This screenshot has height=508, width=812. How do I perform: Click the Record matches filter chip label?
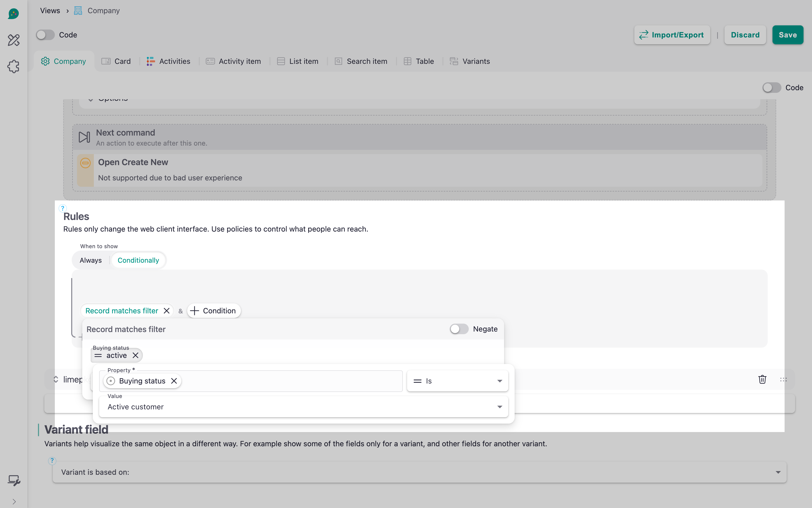pos(122,310)
